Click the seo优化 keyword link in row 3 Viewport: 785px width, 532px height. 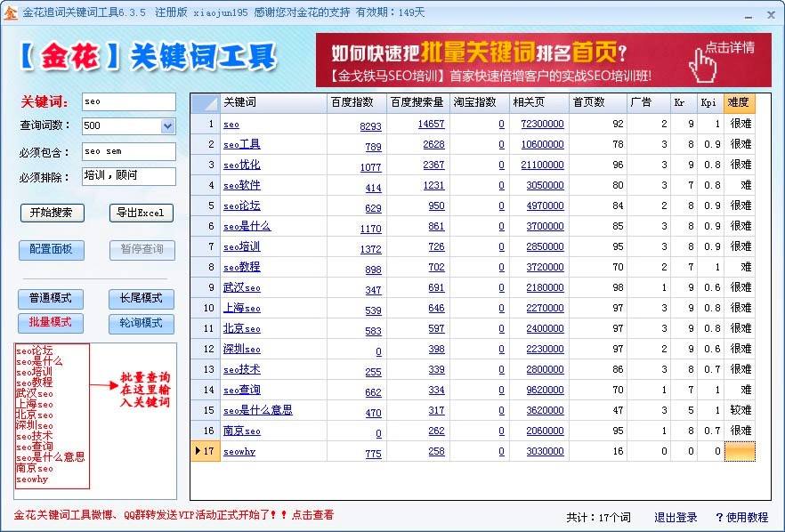tap(242, 165)
